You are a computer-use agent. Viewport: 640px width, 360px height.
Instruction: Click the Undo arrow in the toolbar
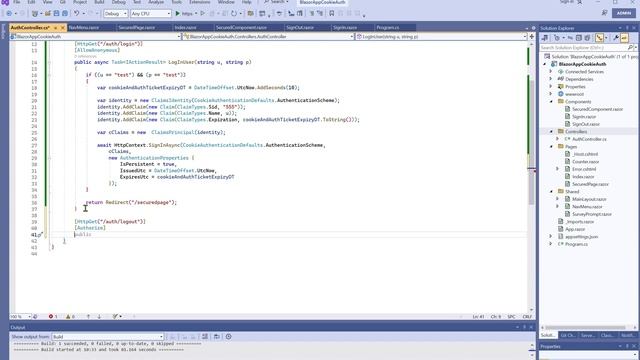tap(76, 13)
